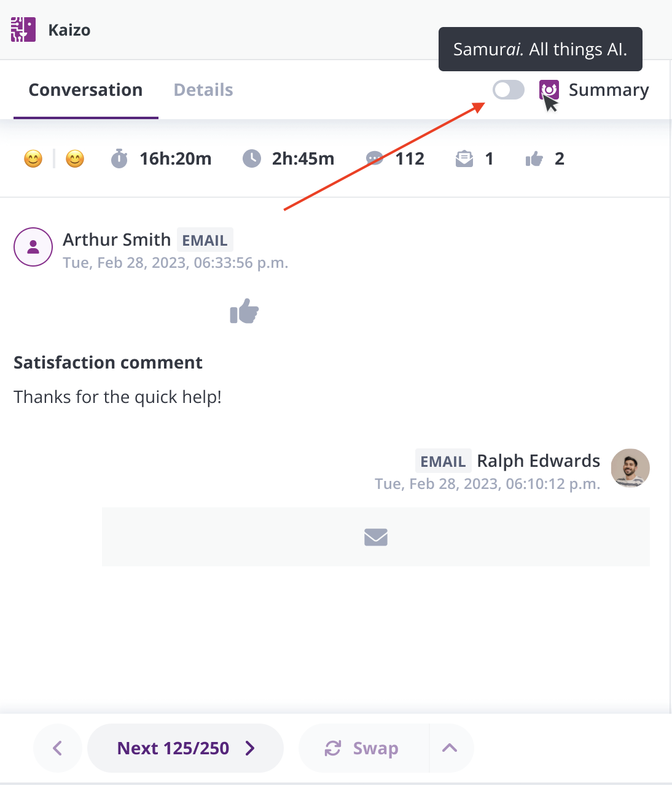Select the Conversation tab
The height and width of the screenshot is (785, 672).
[x=85, y=90]
